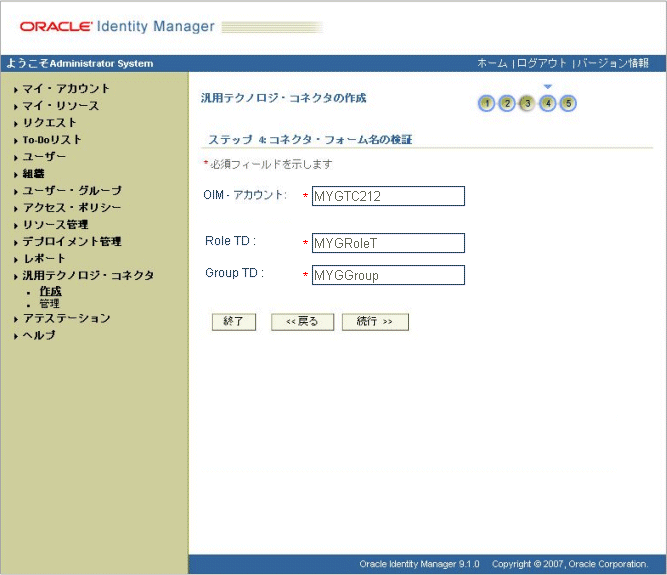The width and height of the screenshot is (667, 575).
Task: Go to ホーム in top bar
Action: [x=492, y=63]
